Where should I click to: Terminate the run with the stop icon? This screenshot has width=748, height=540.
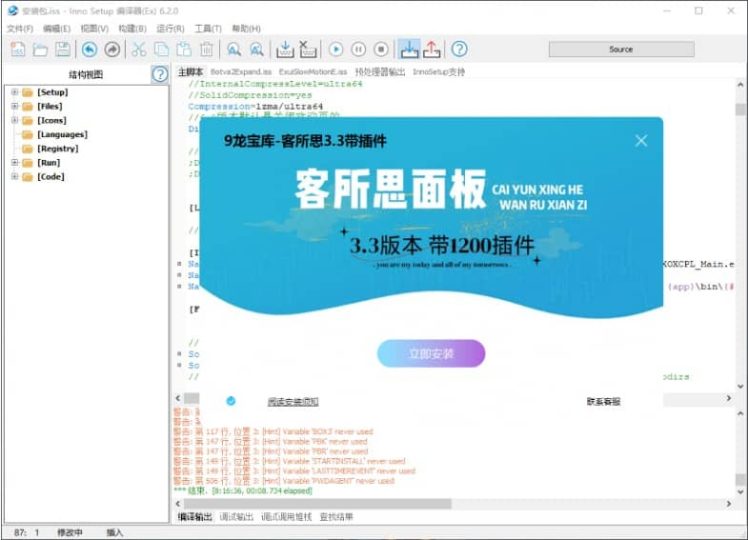381,49
